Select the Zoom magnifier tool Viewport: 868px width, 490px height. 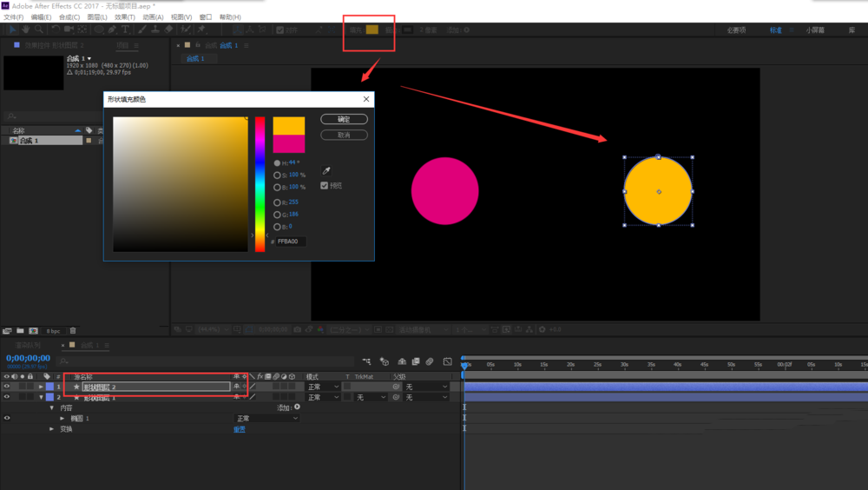[39, 30]
